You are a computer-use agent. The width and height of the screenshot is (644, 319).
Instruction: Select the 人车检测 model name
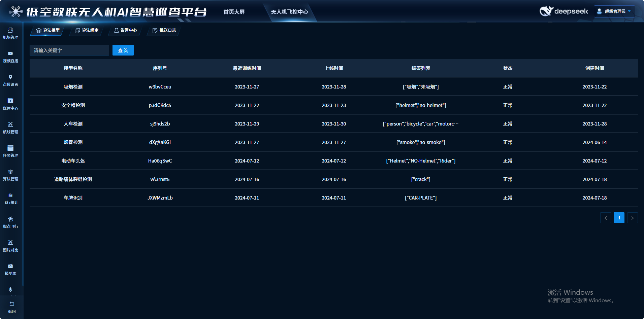click(x=73, y=124)
